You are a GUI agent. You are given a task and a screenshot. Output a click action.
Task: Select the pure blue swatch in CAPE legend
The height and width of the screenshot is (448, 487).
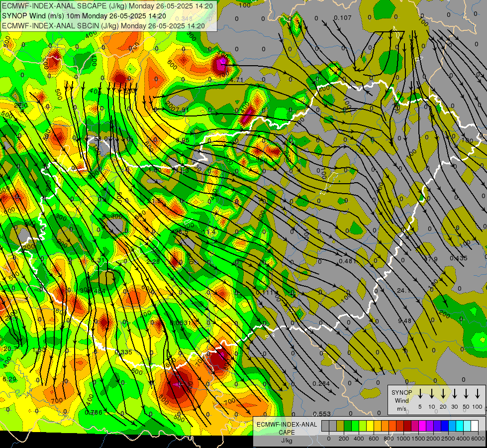pos(444,426)
